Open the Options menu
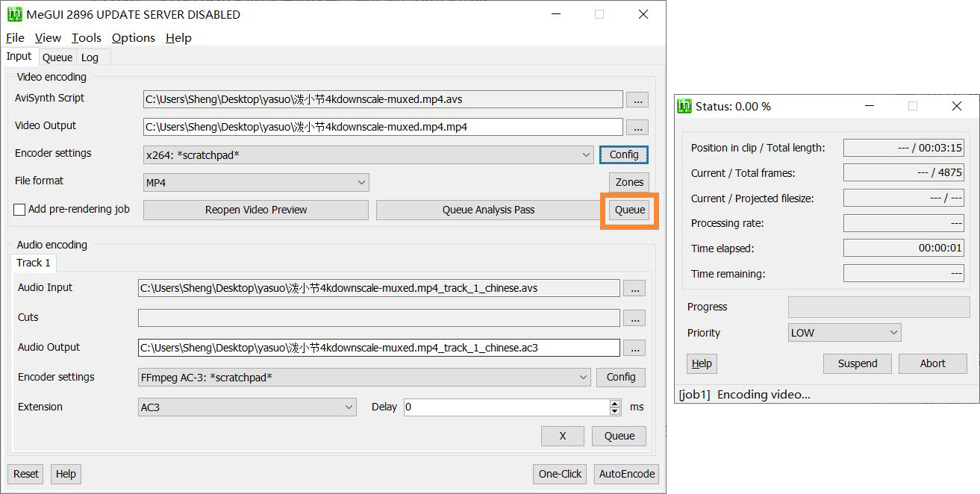The image size is (980, 494). (134, 38)
